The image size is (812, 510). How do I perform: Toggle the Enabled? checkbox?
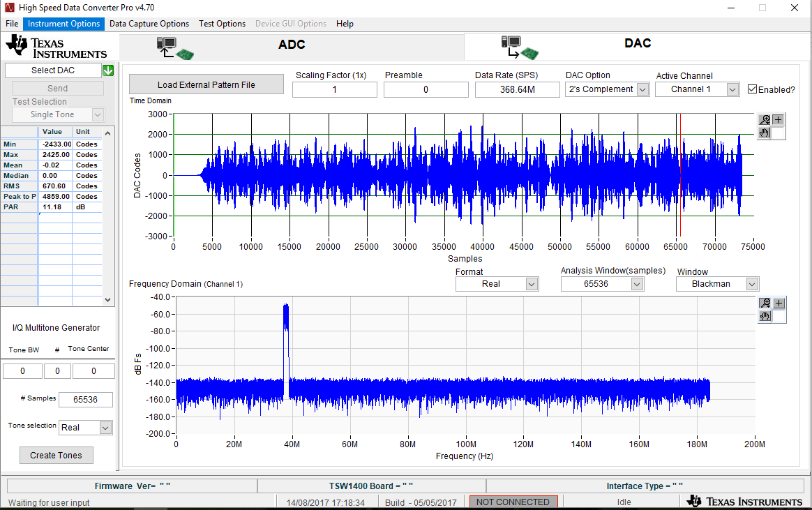tap(752, 89)
